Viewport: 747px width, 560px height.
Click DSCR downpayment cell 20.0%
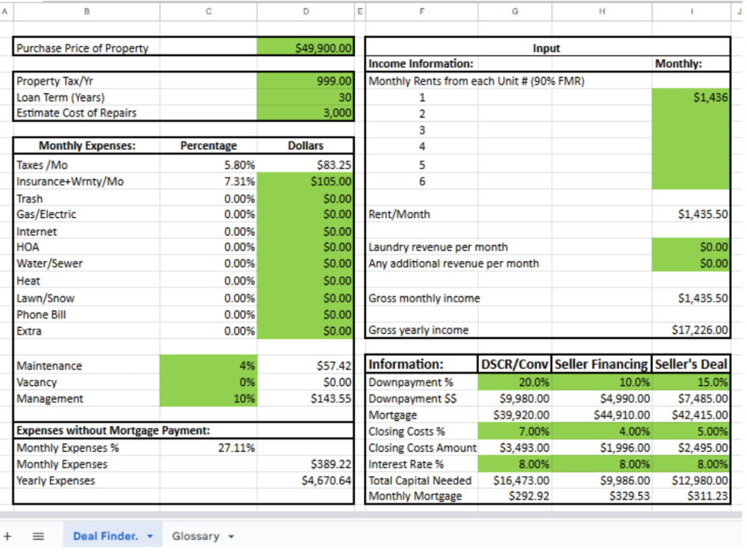(515, 382)
